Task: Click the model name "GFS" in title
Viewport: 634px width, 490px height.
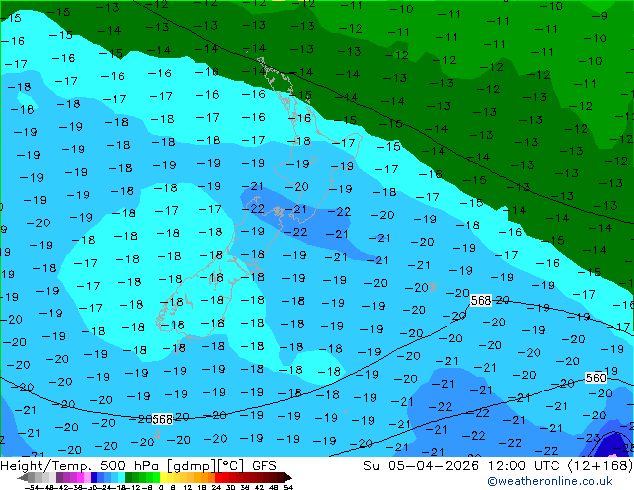Action: (x=264, y=466)
